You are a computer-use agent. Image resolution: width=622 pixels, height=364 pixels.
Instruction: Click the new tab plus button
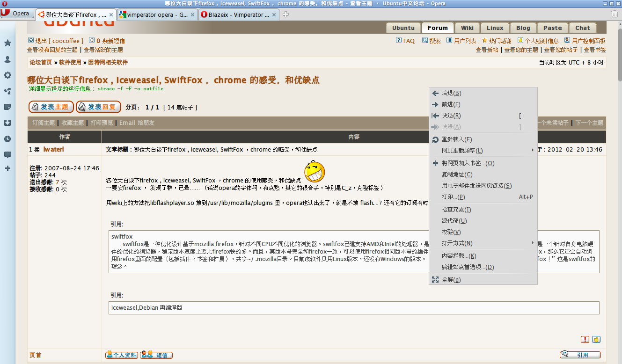(x=285, y=15)
